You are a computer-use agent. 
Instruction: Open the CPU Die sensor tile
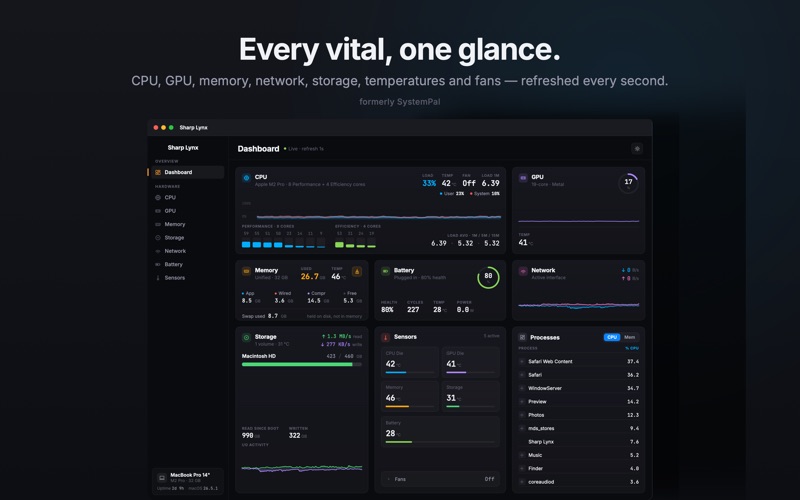click(410, 362)
